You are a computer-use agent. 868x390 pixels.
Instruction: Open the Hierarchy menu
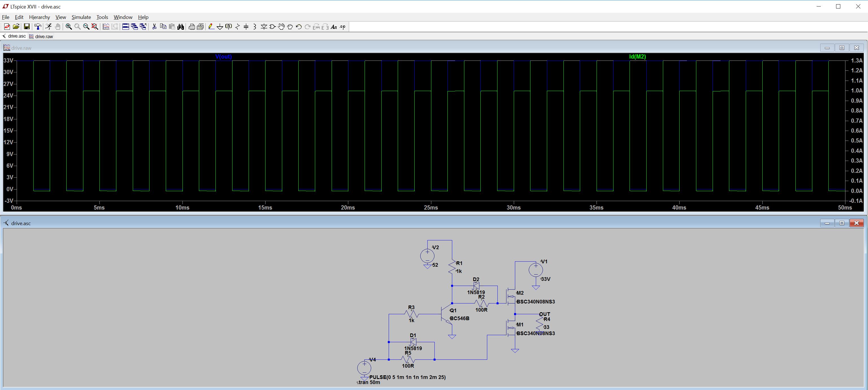40,17
